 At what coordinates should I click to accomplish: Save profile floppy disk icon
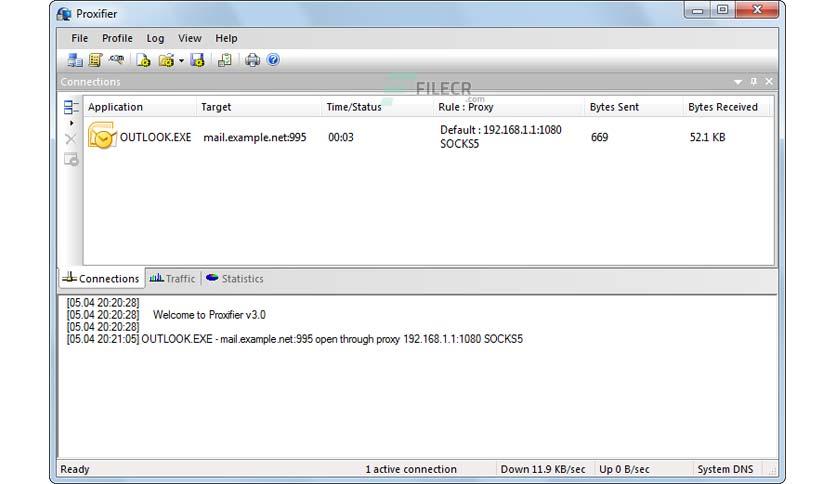[197, 60]
